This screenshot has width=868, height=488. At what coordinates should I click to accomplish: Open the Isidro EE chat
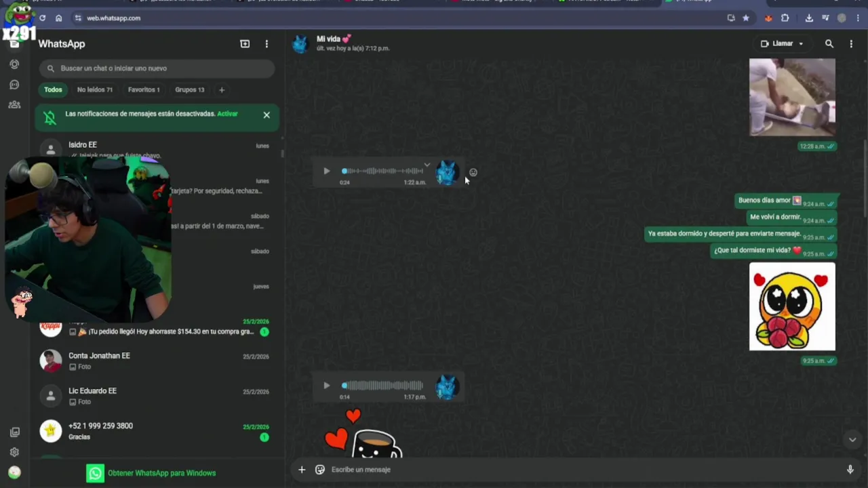click(x=156, y=150)
